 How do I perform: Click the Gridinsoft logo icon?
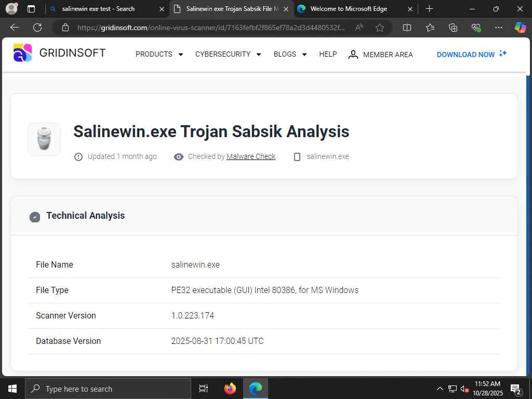coord(22,53)
